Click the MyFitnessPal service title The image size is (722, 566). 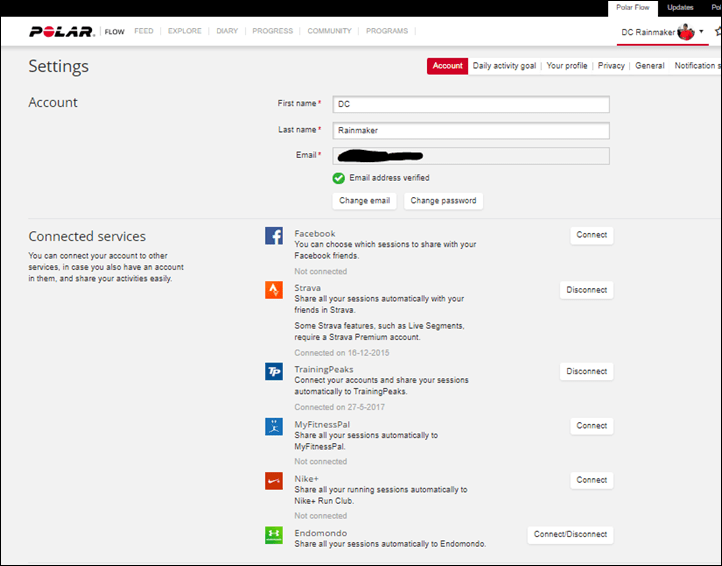pos(322,424)
